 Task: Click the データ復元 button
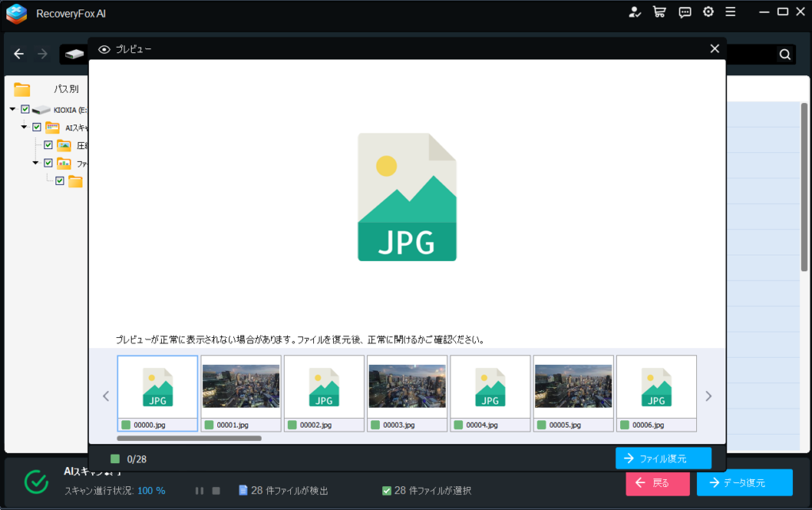tap(744, 482)
